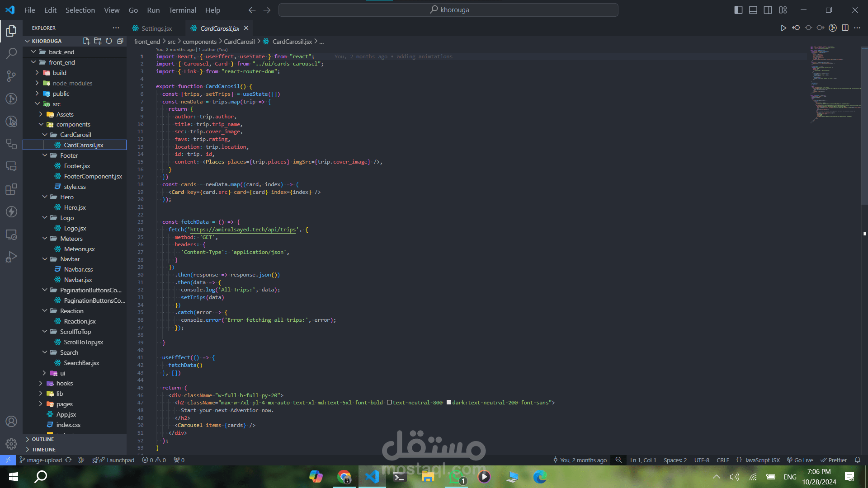The height and width of the screenshot is (488, 868).
Task: Open the Terminal menu
Action: [182, 10]
